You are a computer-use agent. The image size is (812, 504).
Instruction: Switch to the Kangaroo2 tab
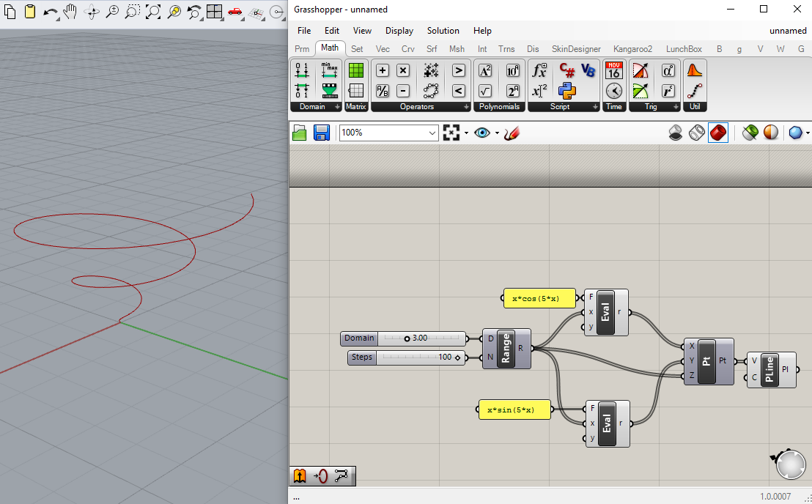pyautogui.click(x=632, y=49)
